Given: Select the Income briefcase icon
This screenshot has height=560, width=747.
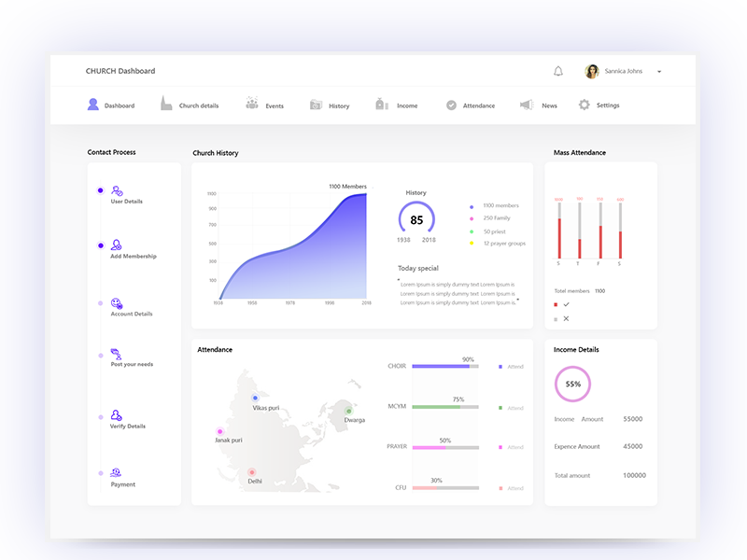Looking at the screenshot, I should 382,104.
